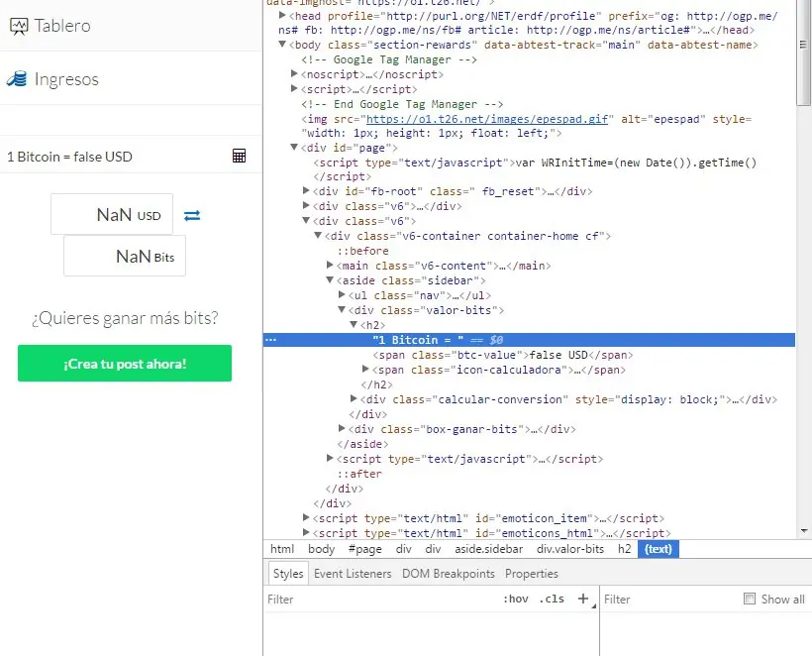Click the Tablero dashboard icon

19,26
